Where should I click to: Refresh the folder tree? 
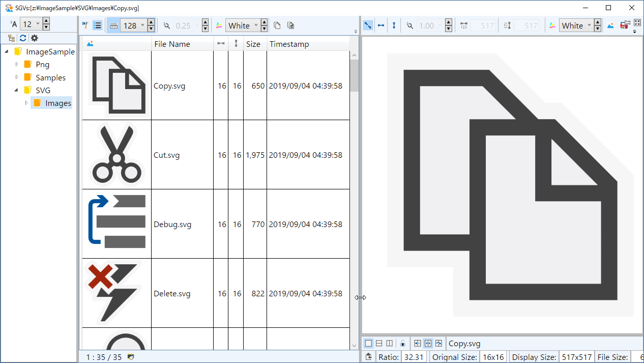tap(23, 38)
